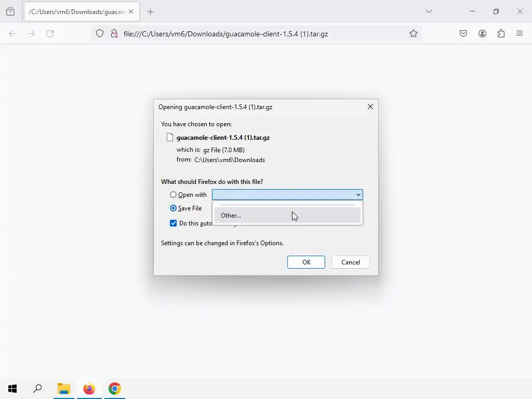The width and height of the screenshot is (532, 399).
Task: Close the guacamole file browser tab
Action: click(x=131, y=11)
